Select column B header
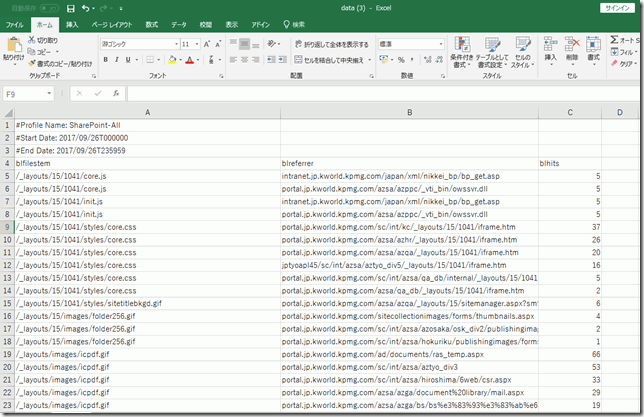The width and height of the screenshot is (644, 417). tap(409, 112)
